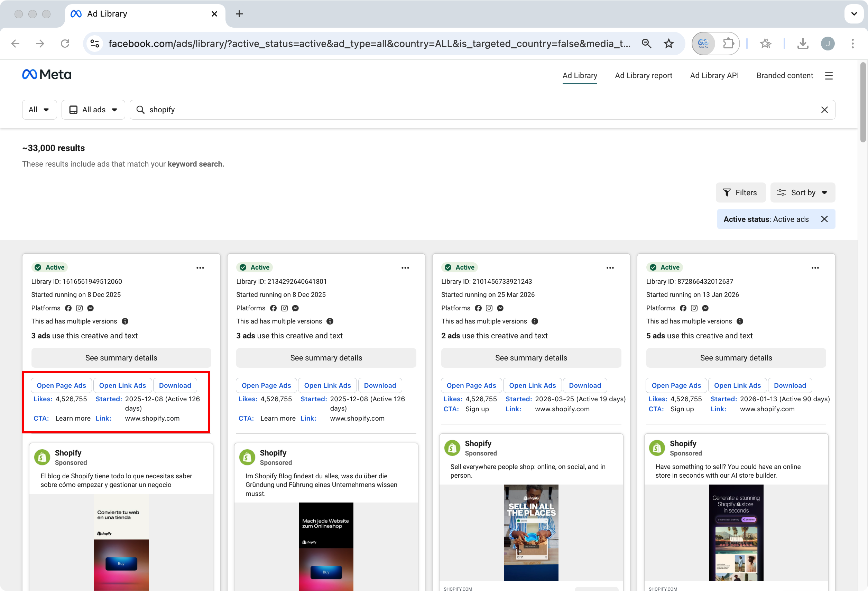This screenshot has height=591, width=868.
Task: Open the browser extensions puzzle icon
Action: [x=728, y=44]
